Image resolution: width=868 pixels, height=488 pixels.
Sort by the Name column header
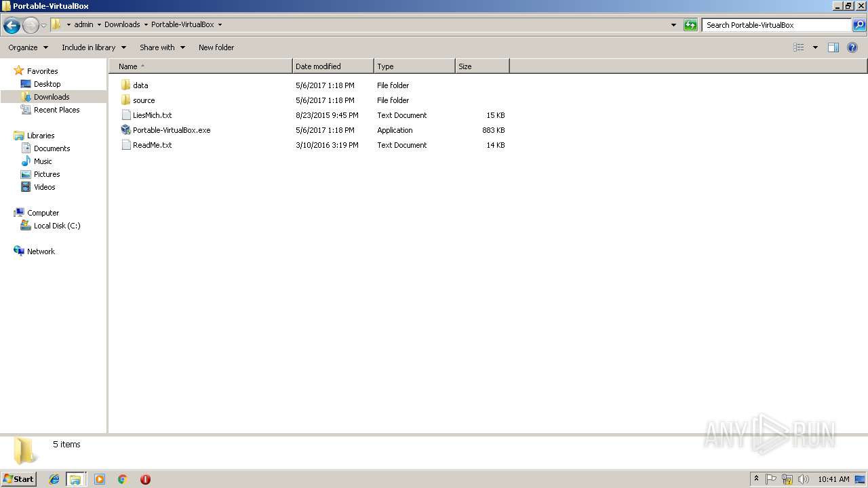201,66
